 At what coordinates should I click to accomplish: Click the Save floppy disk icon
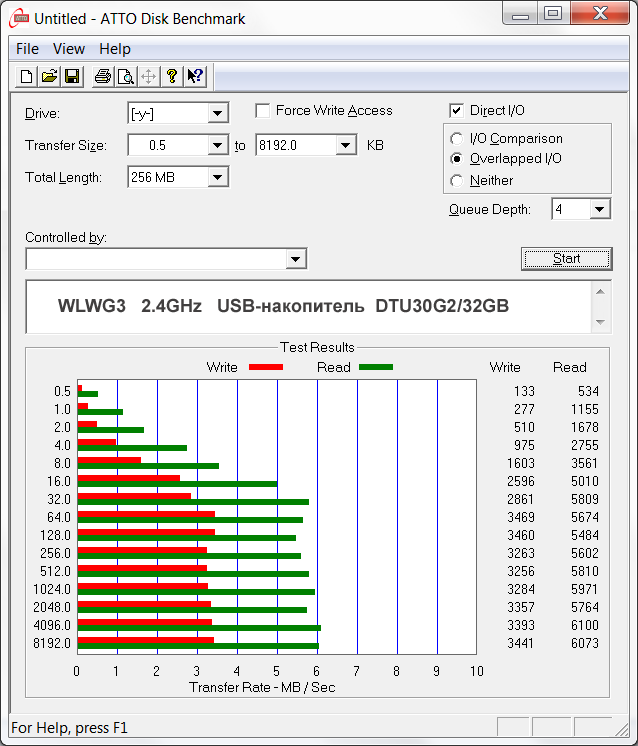coord(72,76)
